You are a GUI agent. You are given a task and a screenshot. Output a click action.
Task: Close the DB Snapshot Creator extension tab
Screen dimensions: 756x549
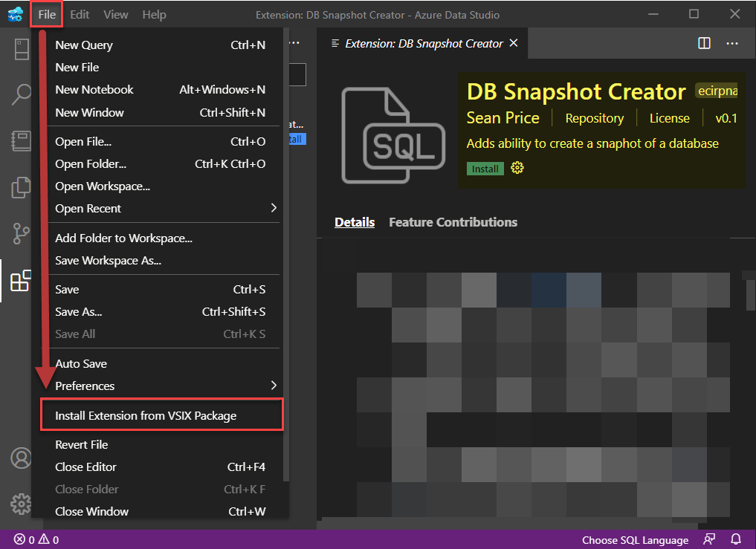pos(514,43)
